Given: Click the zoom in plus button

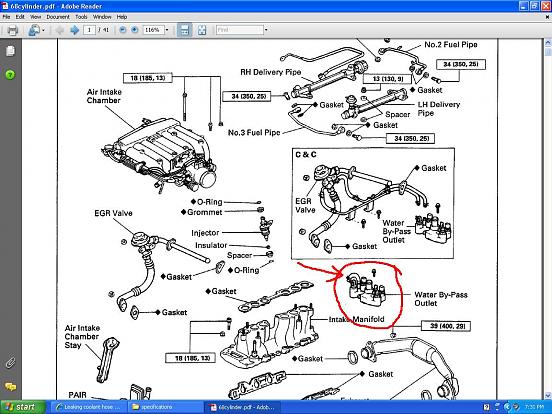Looking at the screenshot, I should (x=134, y=30).
